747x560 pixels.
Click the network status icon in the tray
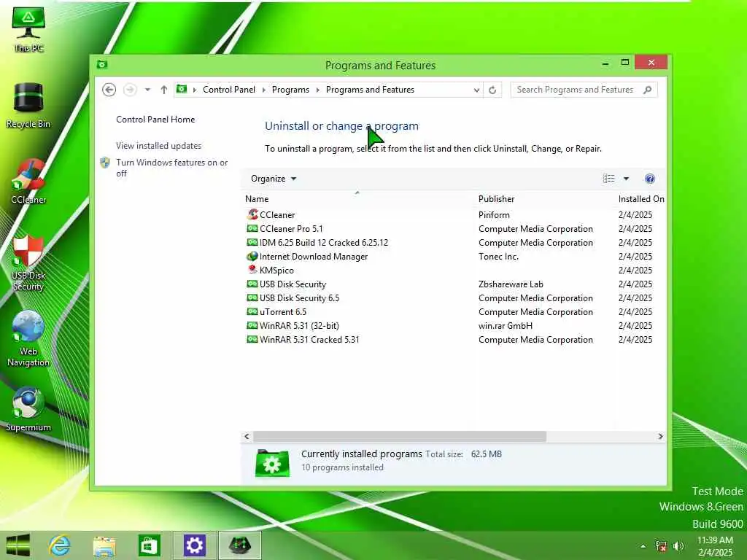pos(660,545)
